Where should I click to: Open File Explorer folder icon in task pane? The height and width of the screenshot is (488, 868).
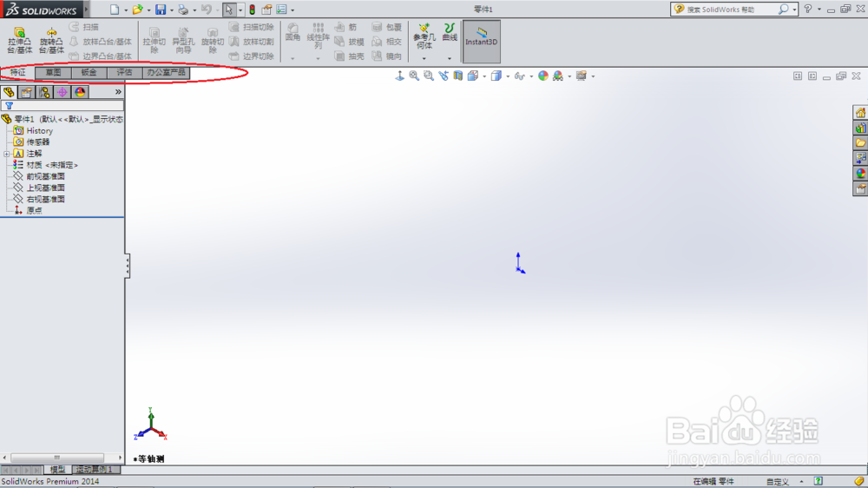[860, 143]
